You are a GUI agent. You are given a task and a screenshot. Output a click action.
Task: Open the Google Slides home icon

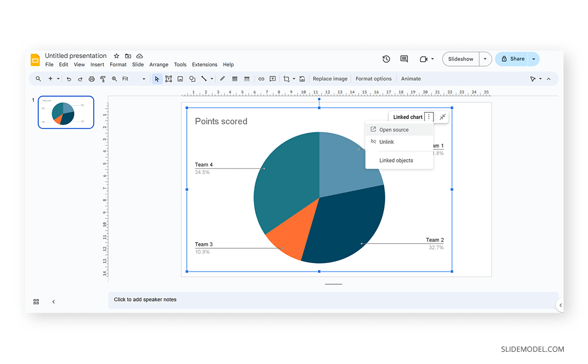pos(35,60)
